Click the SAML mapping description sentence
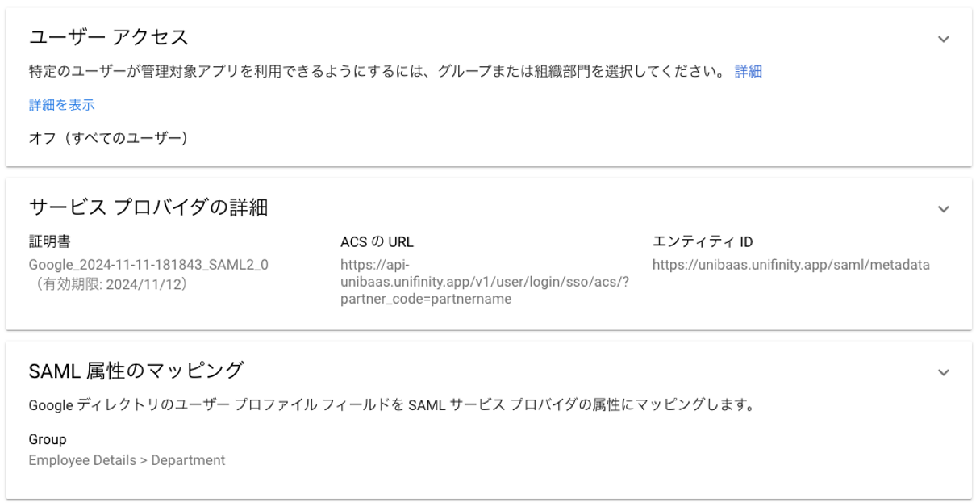This screenshot has height=503, width=980. 391,405
